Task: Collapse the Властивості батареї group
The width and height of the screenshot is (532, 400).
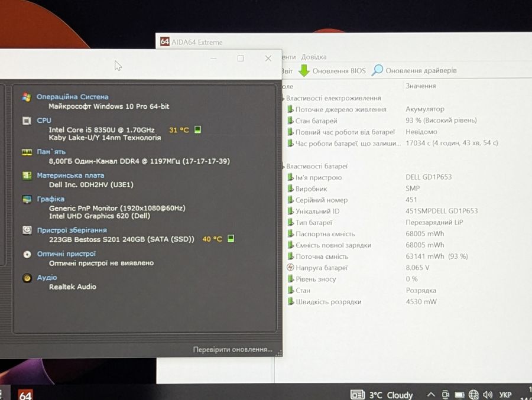Action: coord(283,166)
